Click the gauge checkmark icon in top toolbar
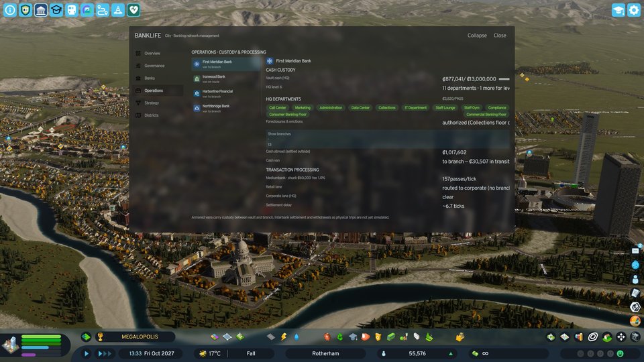This screenshot has height=362, width=644. pos(87,10)
